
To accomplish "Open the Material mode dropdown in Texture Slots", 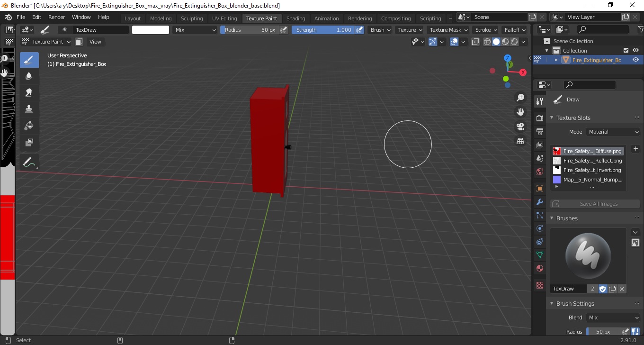I will [613, 132].
